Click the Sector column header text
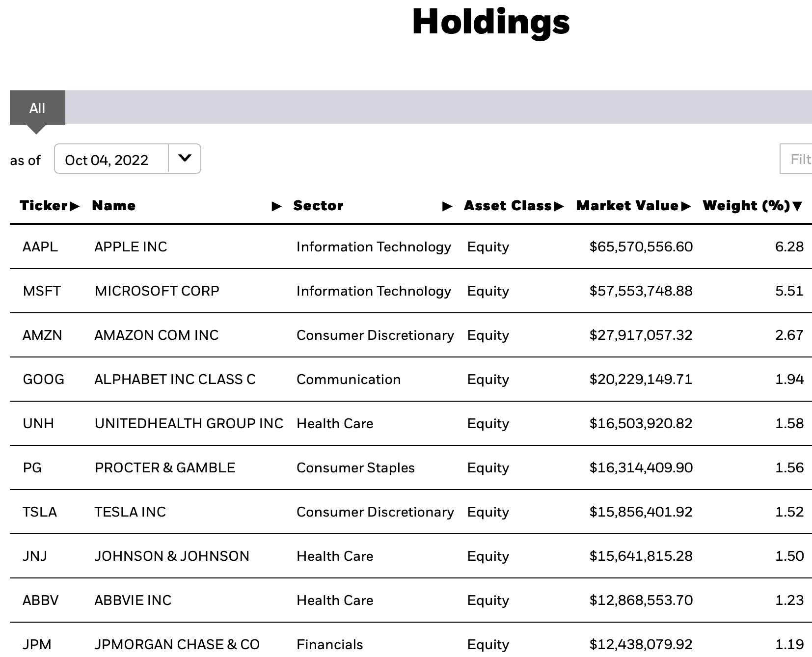This screenshot has height=657, width=812. (x=318, y=206)
